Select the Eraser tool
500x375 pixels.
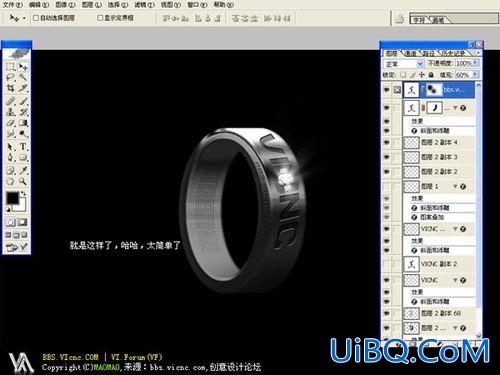tap(10, 123)
